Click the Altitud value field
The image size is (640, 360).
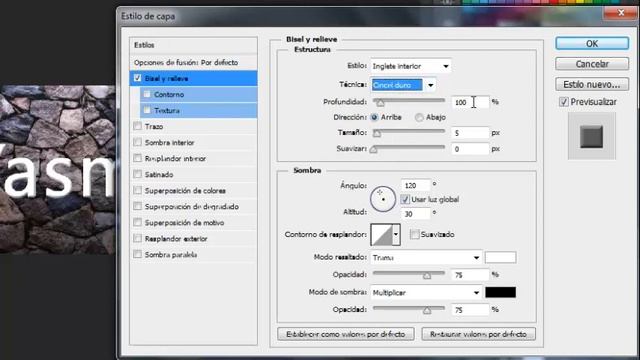coord(415,213)
